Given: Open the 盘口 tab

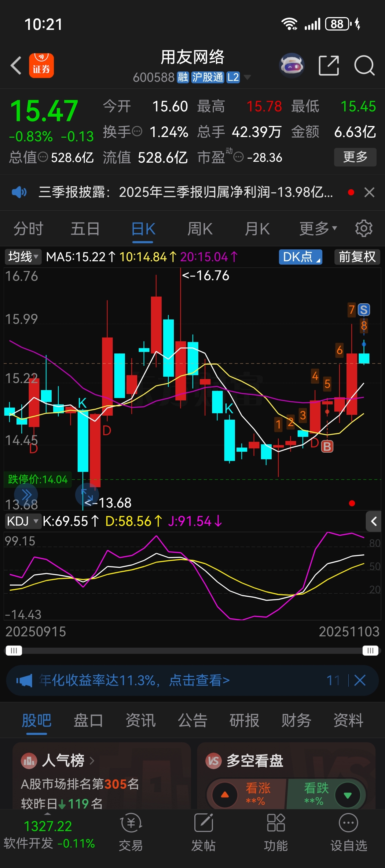Looking at the screenshot, I should 88,720.
